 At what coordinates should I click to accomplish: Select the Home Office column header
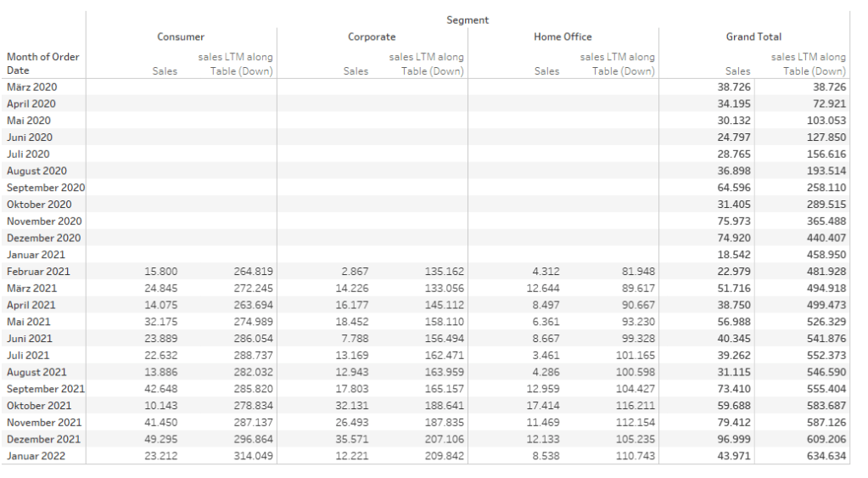click(563, 37)
